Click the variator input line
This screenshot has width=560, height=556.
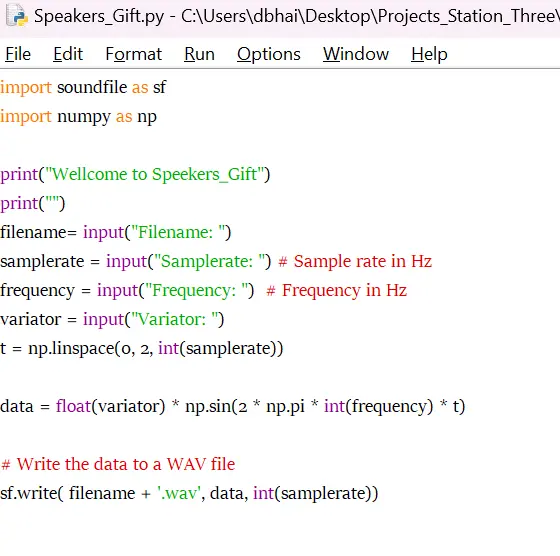(x=112, y=319)
